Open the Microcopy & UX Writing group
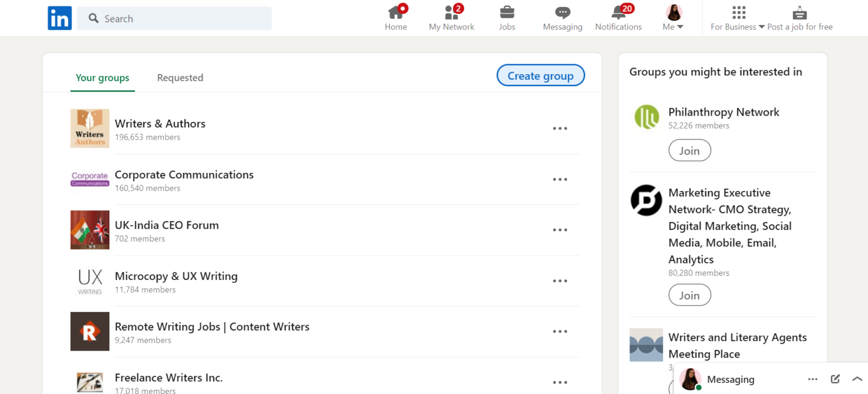The height and width of the screenshot is (394, 868). (176, 276)
